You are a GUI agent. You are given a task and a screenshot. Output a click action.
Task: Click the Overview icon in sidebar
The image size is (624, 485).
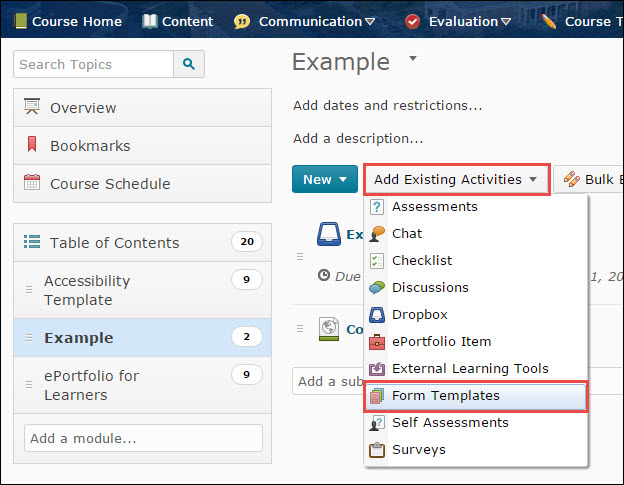point(32,107)
